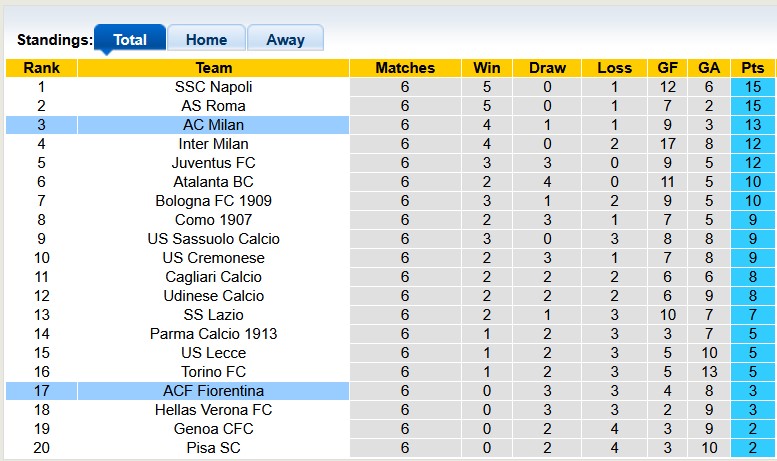Select the highlighted AC Milan row
Viewport: 777px width, 461px height.
(213, 125)
